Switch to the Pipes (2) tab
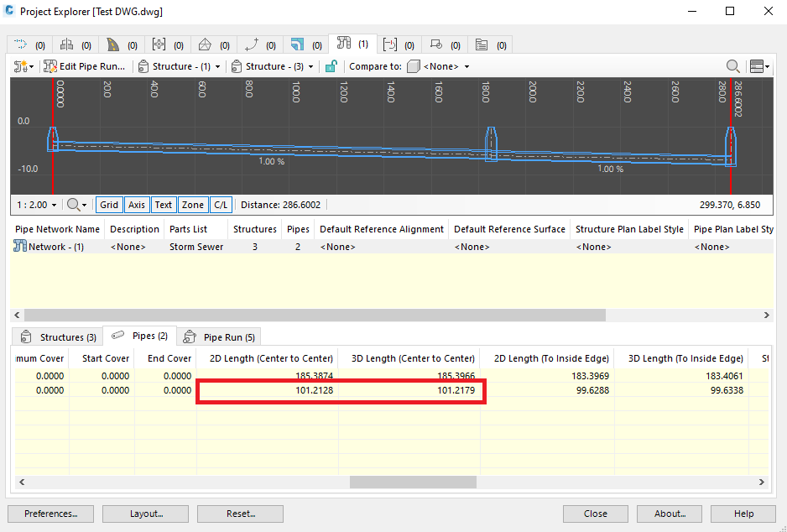The image size is (787, 532). [139, 336]
